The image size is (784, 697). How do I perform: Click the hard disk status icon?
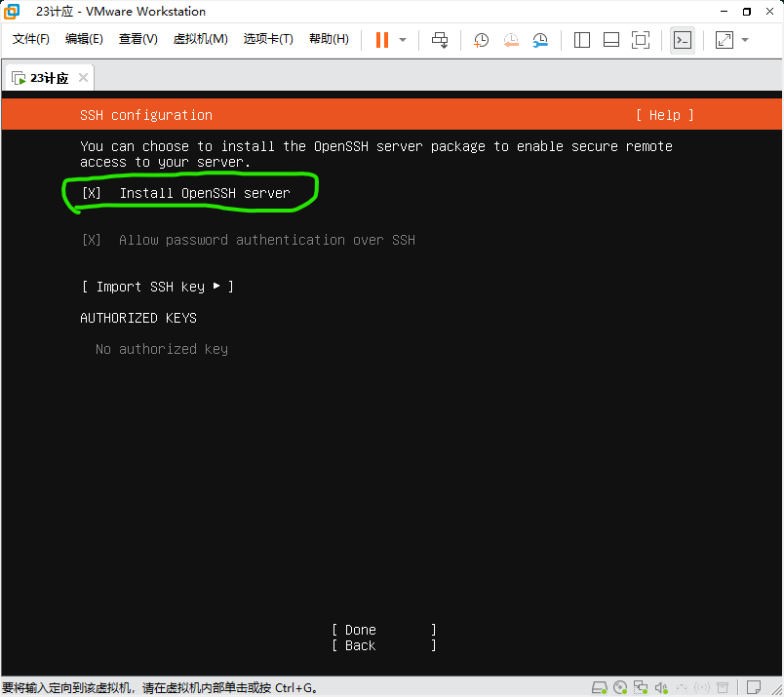click(x=599, y=688)
